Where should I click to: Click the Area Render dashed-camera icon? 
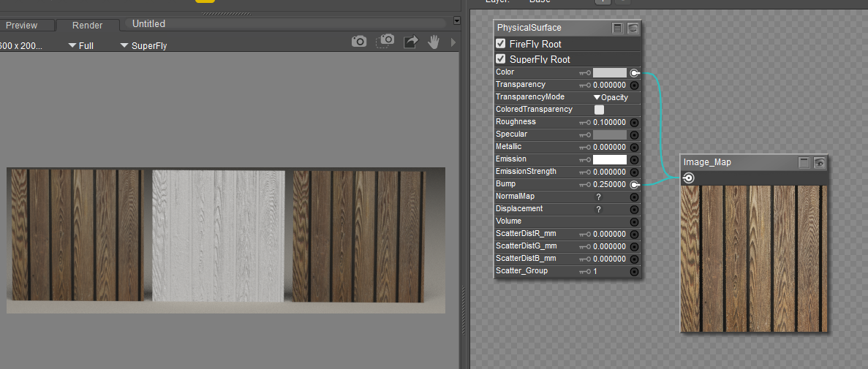tap(385, 42)
